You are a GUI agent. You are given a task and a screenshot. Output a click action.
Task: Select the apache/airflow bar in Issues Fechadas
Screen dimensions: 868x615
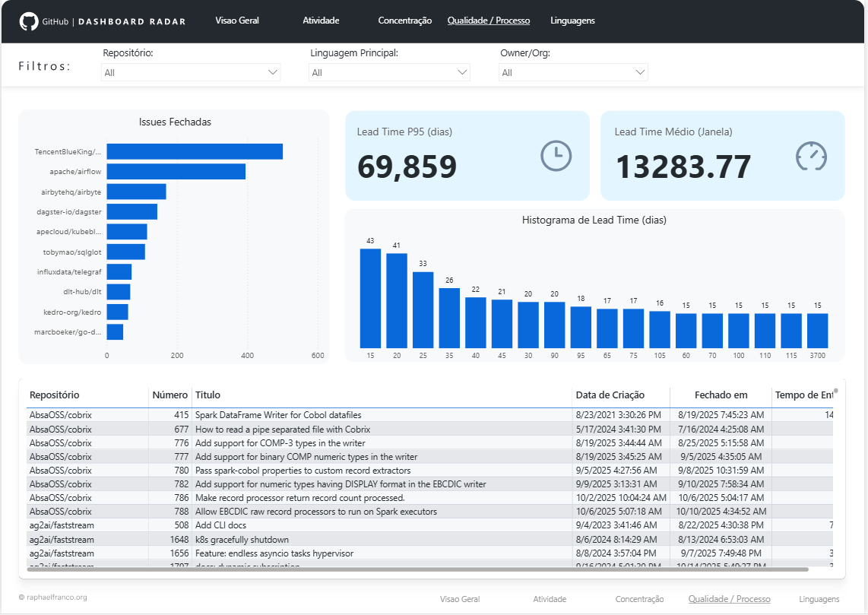176,172
